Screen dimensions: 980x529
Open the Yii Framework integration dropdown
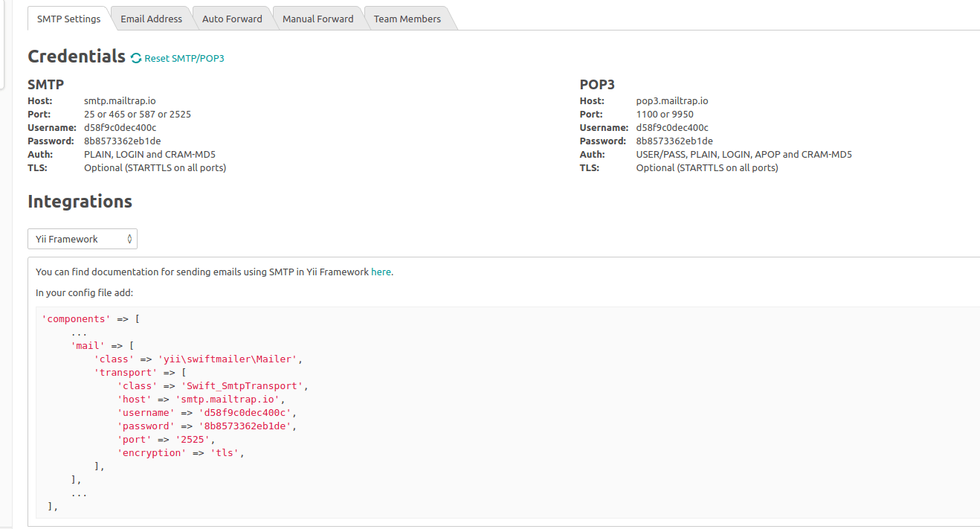point(83,239)
